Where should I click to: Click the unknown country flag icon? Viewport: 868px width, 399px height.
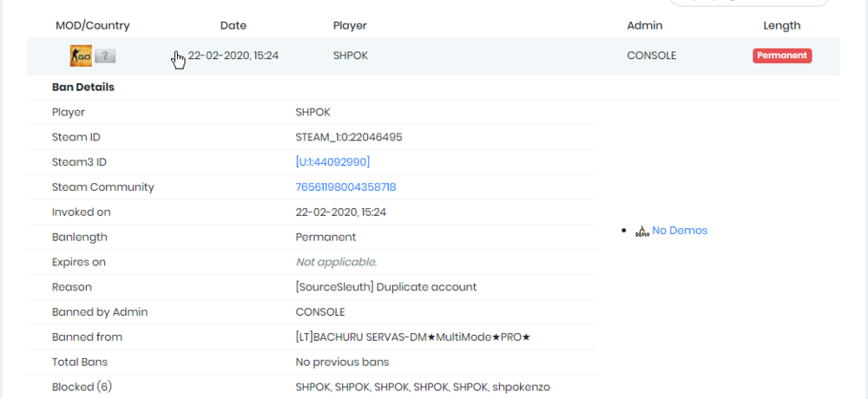[x=105, y=56]
